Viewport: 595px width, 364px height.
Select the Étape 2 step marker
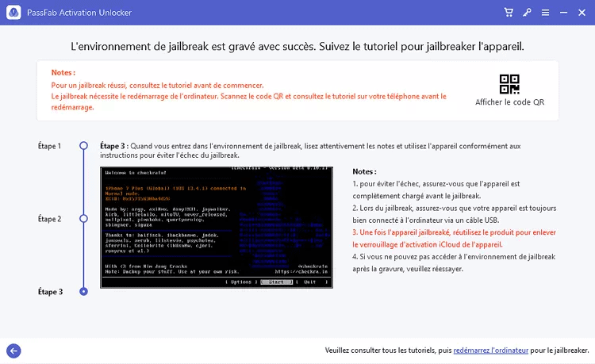point(83,218)
